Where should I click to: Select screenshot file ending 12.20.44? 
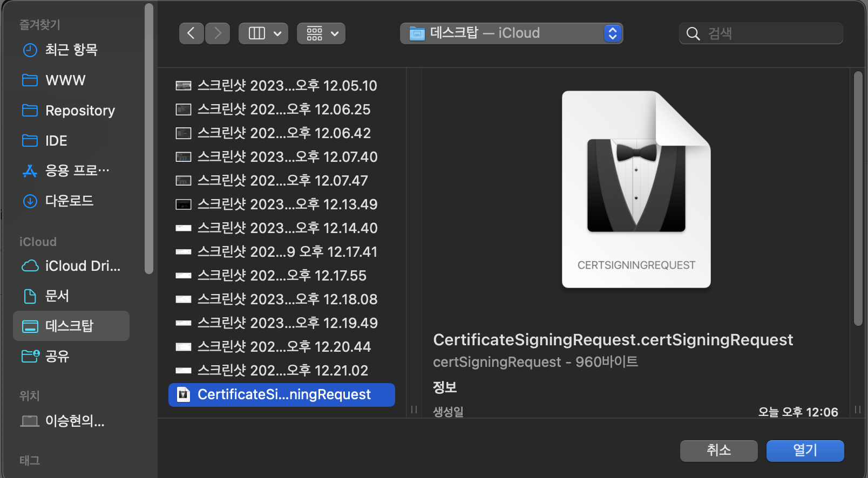282,347
